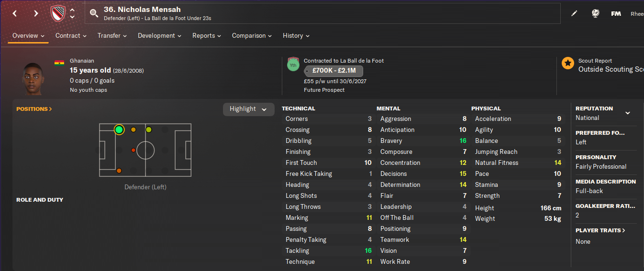Image resolution: width=644 pixels, height=271 pixels.
Task: Open the Highlight dropdown
Action: [248, 109]
